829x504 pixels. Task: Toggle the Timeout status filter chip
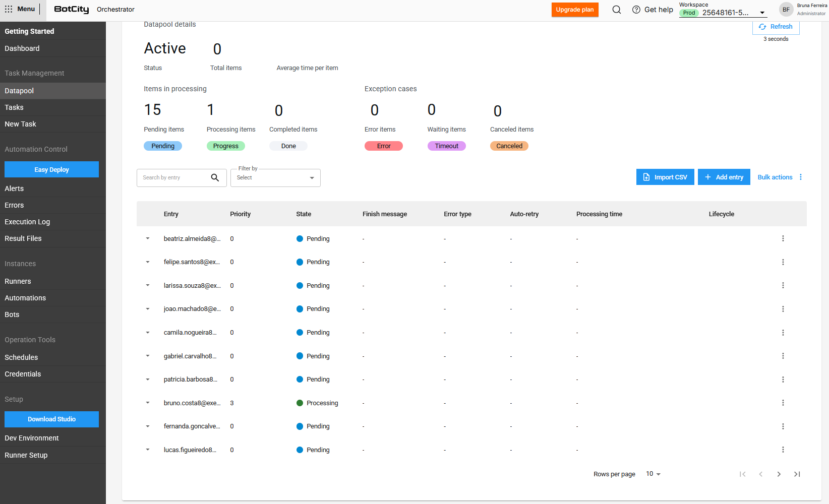click(x=446, y=146)
